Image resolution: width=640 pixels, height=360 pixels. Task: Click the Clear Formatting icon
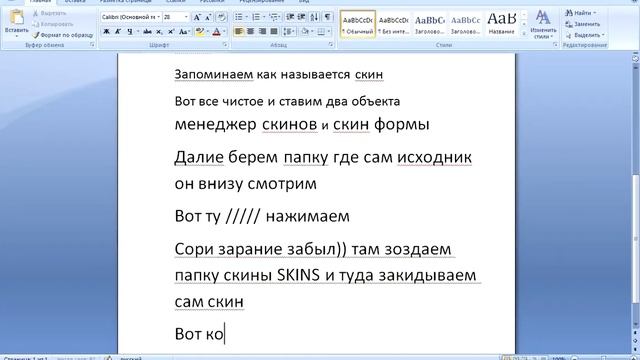(222, 17)
